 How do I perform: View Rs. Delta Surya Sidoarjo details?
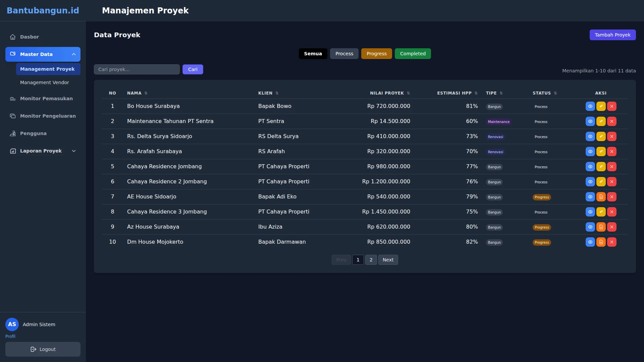(590, 136)
